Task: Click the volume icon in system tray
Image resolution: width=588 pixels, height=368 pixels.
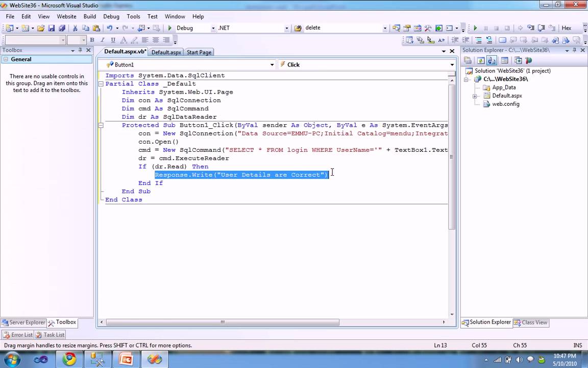Action: [520, 360]
